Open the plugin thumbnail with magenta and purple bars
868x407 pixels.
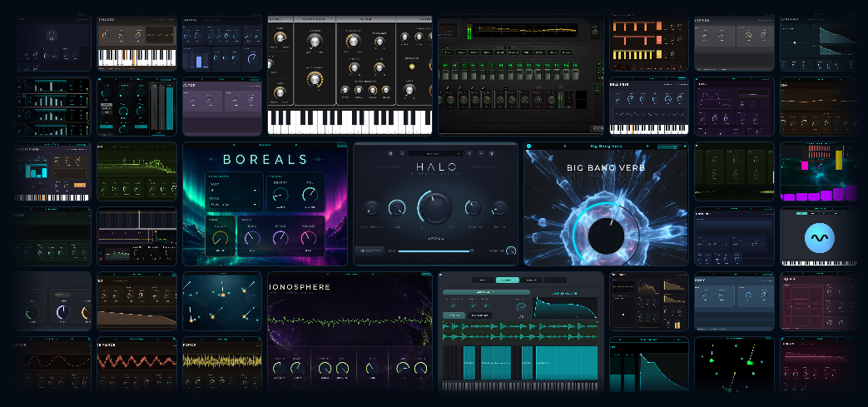818,171
